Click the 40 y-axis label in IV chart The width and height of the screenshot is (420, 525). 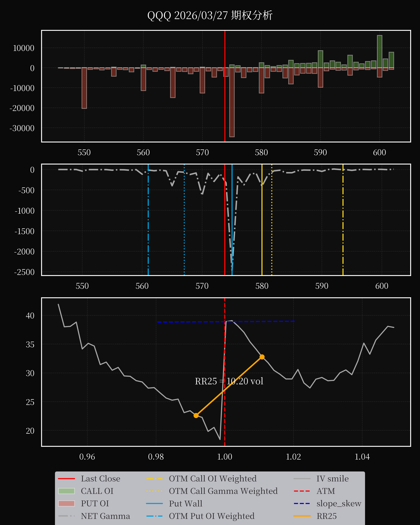pos(30,316)
